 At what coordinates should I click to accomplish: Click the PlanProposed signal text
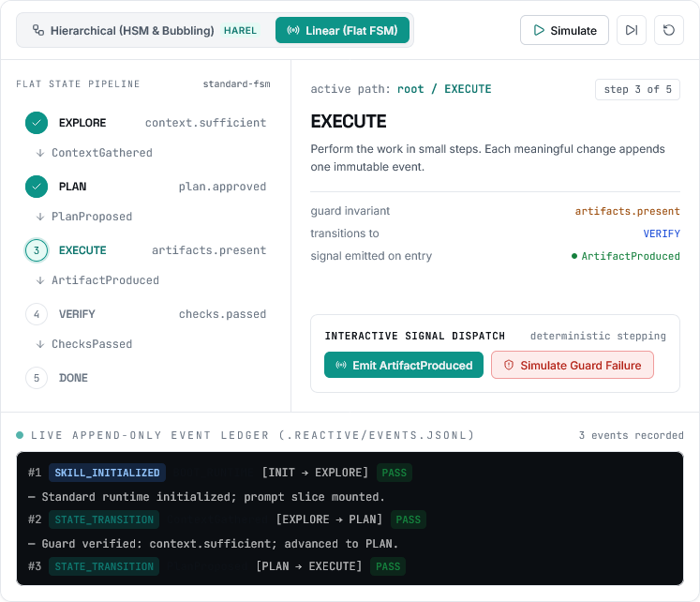[x=92, y=217]
